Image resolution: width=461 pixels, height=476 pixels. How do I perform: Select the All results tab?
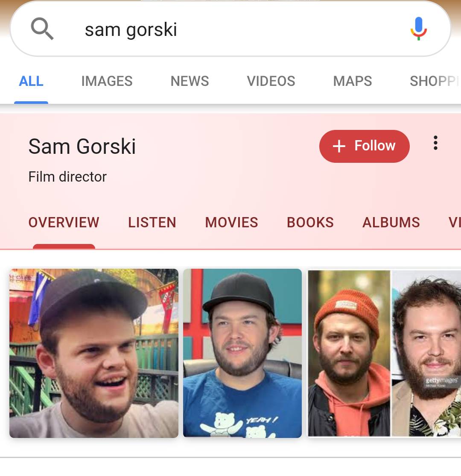tap(31, 81)
